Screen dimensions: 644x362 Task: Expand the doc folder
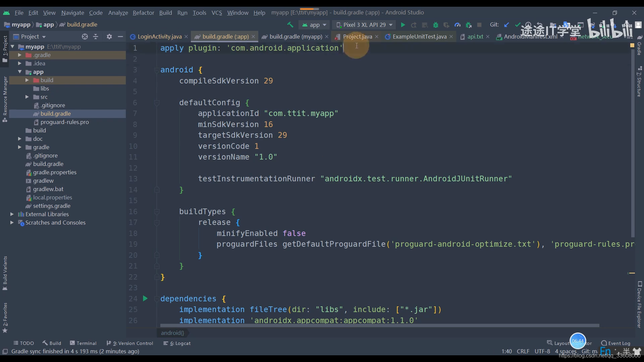pyautogui.click(x=19, y=139)
